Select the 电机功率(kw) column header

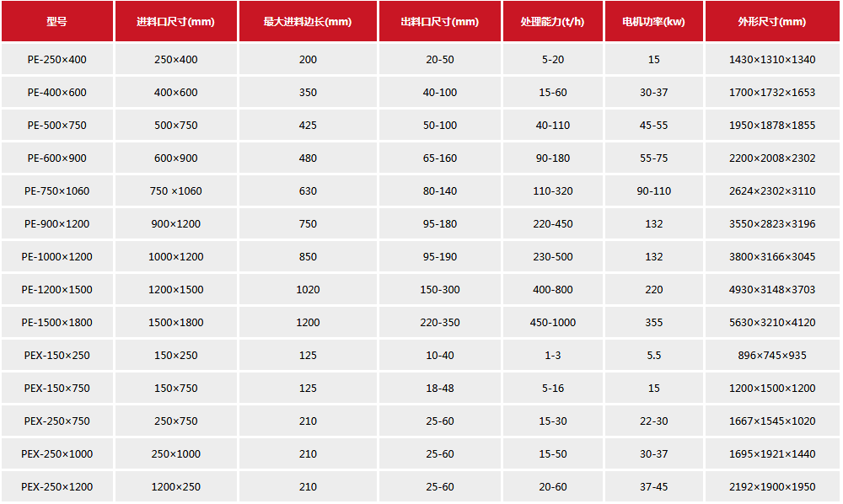(x=653, y=22)
